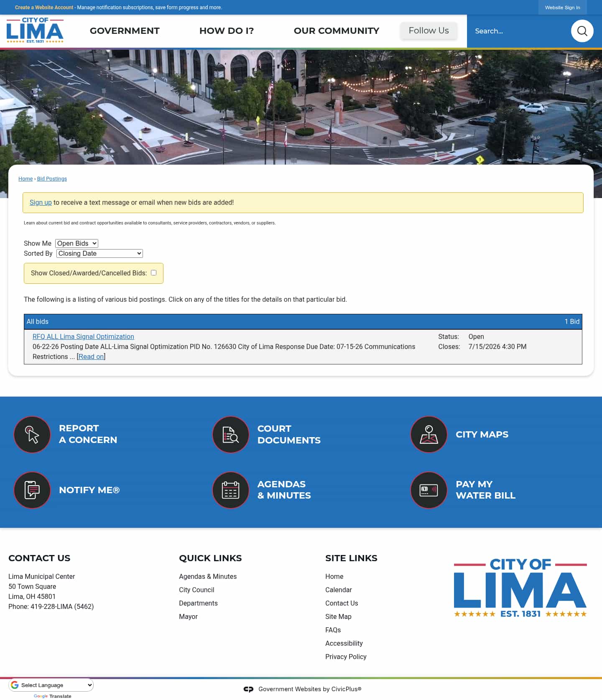Click the phone number 419-228-LIMA (5462)
Screen dimensions: 602x700
tap(62, 606)
